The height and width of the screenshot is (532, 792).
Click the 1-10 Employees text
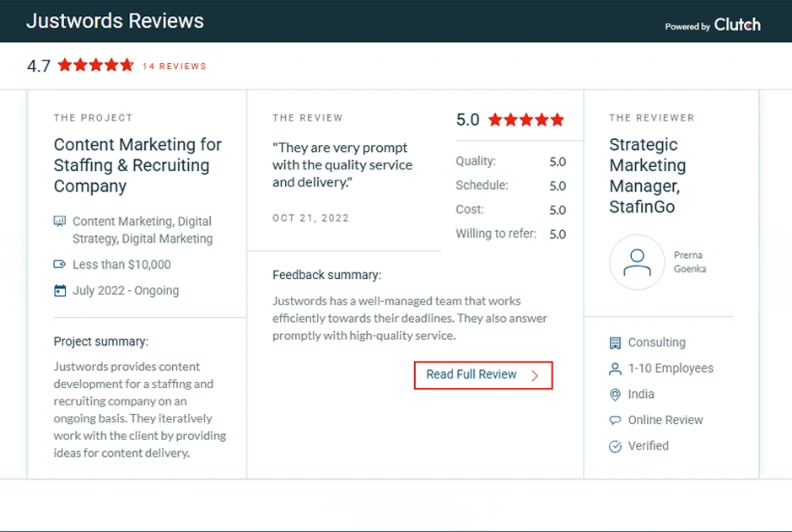point(671,368)
